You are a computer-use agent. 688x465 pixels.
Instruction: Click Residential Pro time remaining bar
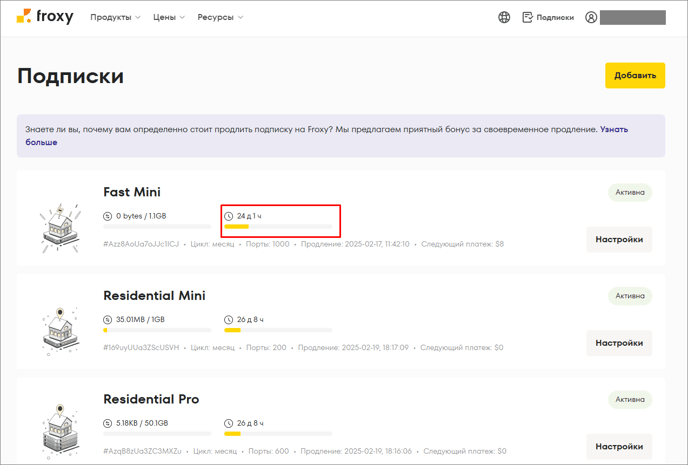(278, 434)
